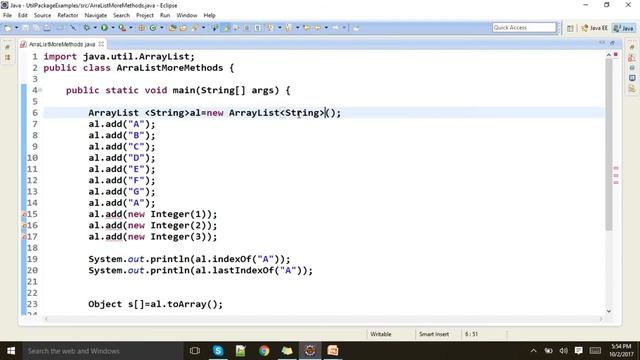Image resolution: width=640 pixels, height=360 pixels.
Task: Expand the Back history dropdown arrow
Action: coord(326,28)
